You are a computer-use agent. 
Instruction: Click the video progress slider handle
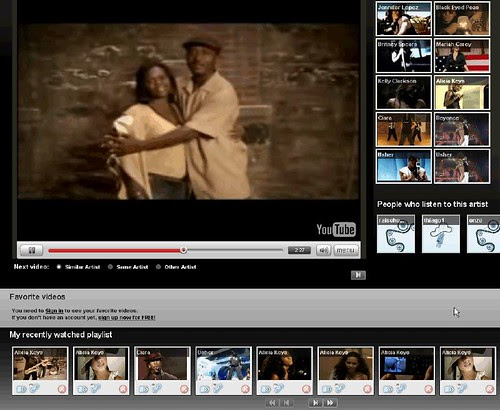click(183, 250)
